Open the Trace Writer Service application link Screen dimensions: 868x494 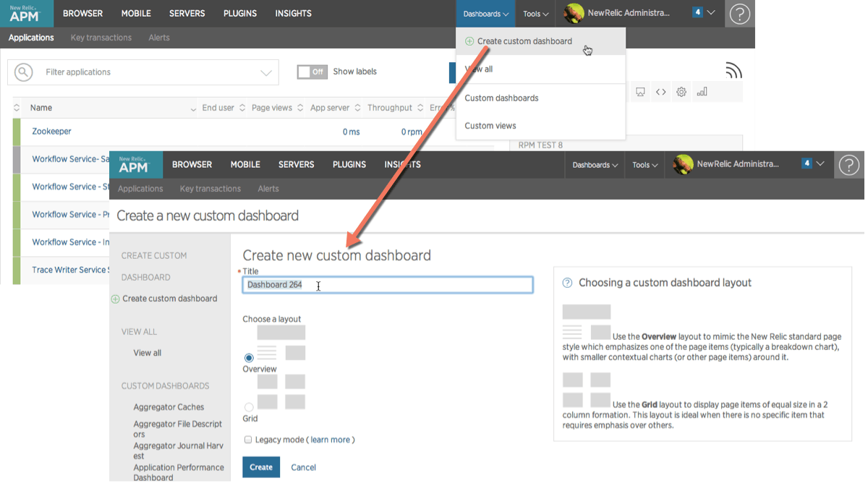[71, 270]
